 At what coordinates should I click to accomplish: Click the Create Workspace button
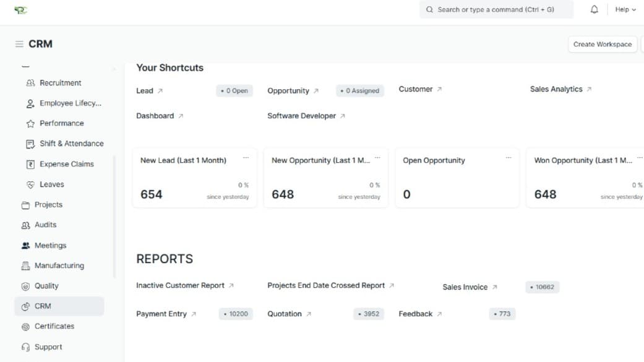tap(602, 44)
